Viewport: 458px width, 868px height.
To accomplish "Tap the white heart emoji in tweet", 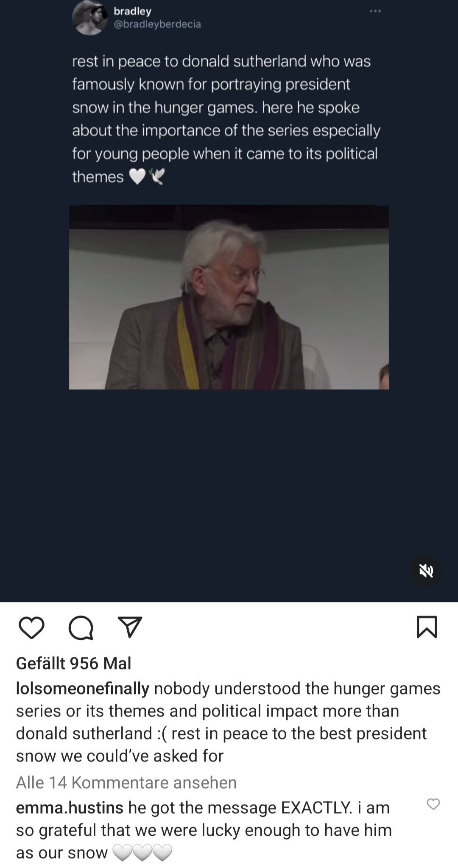I will click(x=137, y=177).
